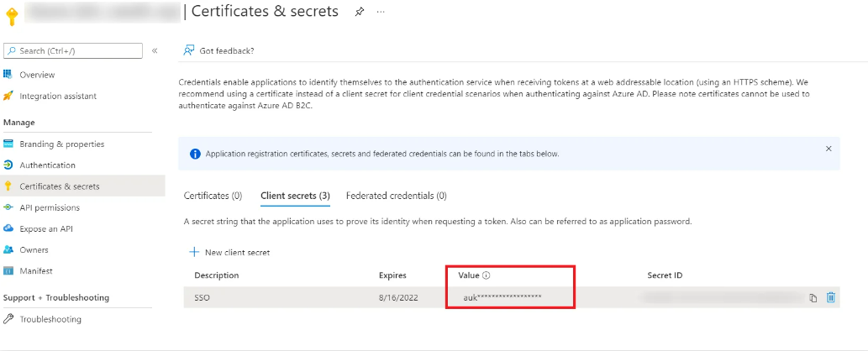
Task: Click the large key icon in page header
Action: 12,16
